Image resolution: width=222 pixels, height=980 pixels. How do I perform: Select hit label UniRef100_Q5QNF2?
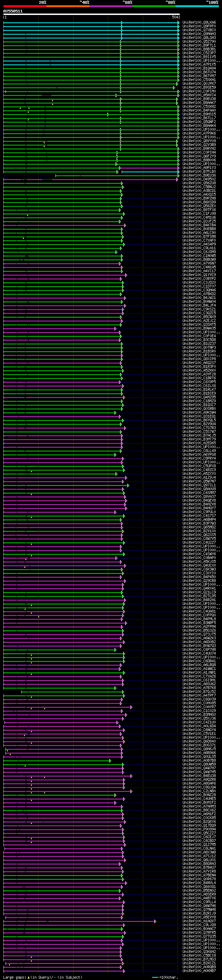(x=199, y=122)
